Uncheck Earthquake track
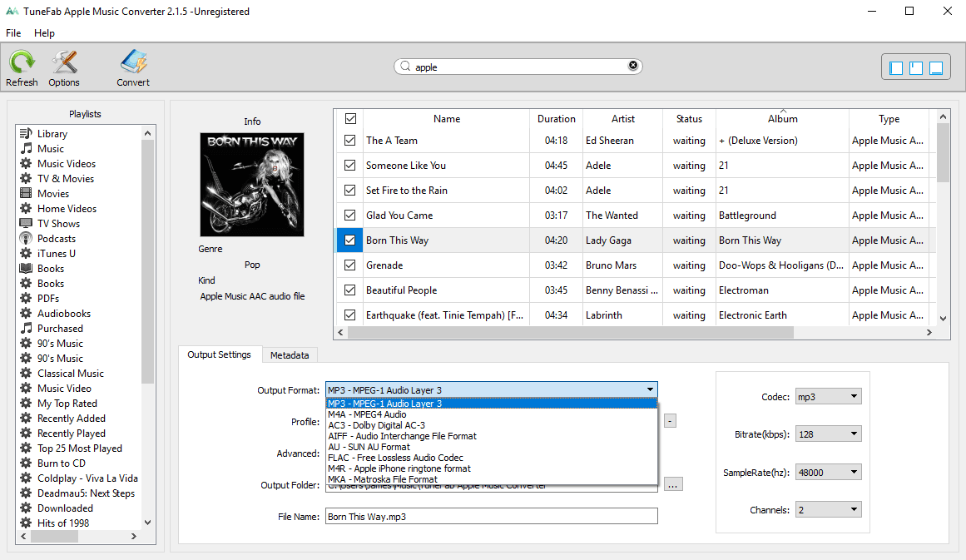The height and width of the screenshot is (560, 966). click(350, 315)
